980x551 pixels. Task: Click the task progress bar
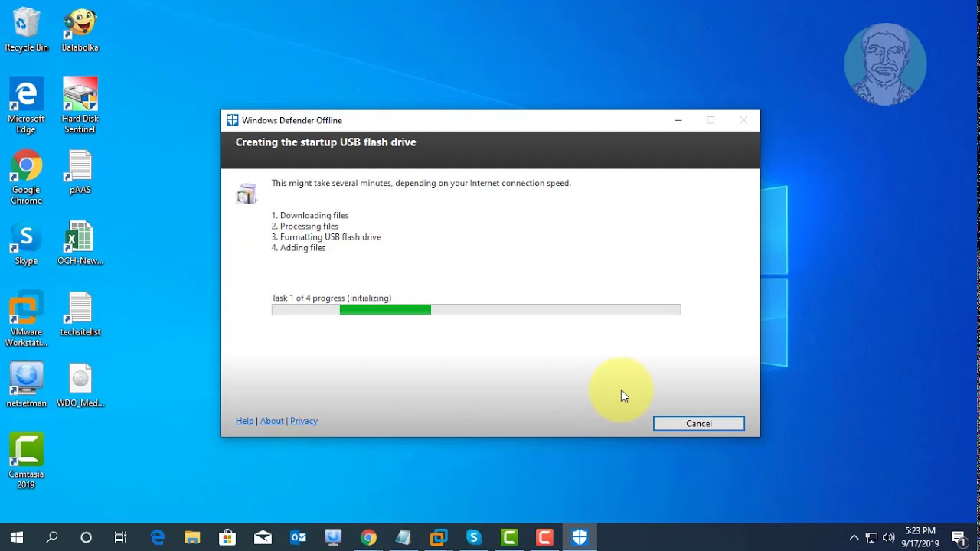475,309
